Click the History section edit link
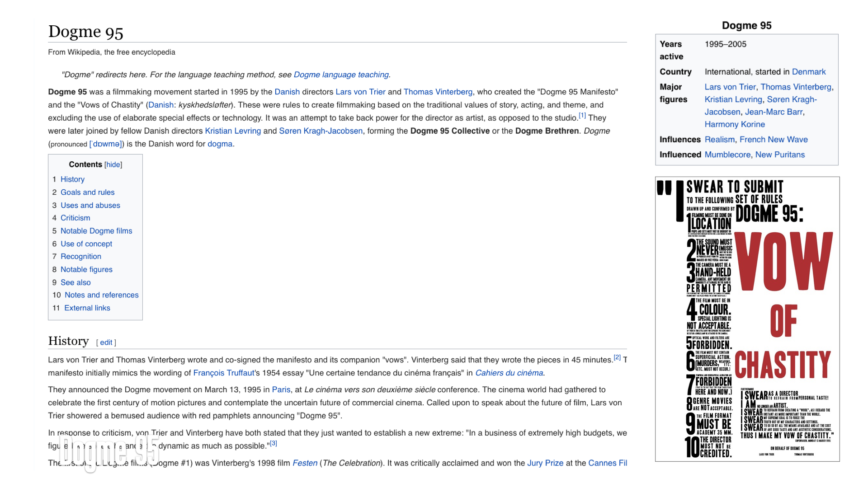The image size is (868, 488). click(106, 343)
